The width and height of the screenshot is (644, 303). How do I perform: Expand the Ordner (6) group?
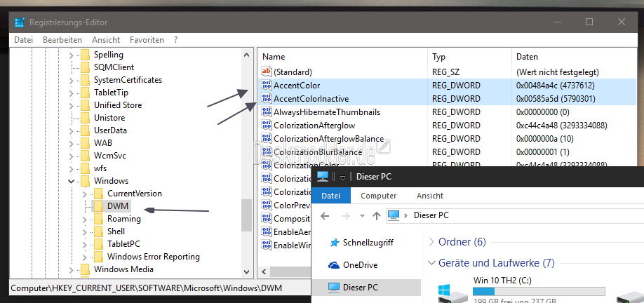(x=431, y=242)
